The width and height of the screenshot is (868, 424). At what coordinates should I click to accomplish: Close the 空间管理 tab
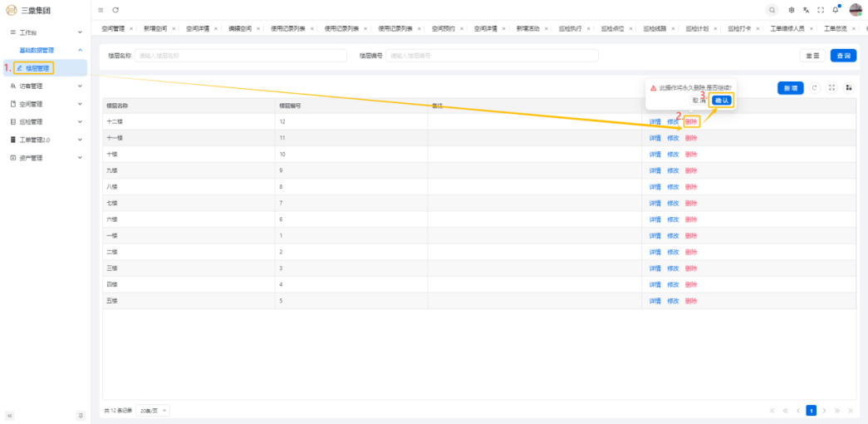tap(130, 29)
